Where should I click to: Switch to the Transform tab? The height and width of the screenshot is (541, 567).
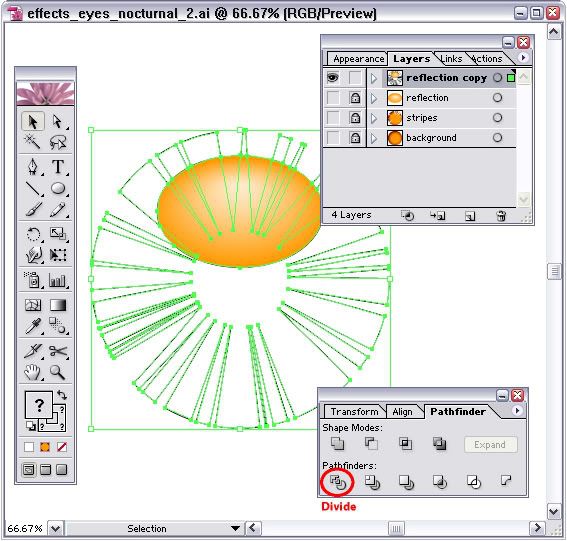coord(354,412)
